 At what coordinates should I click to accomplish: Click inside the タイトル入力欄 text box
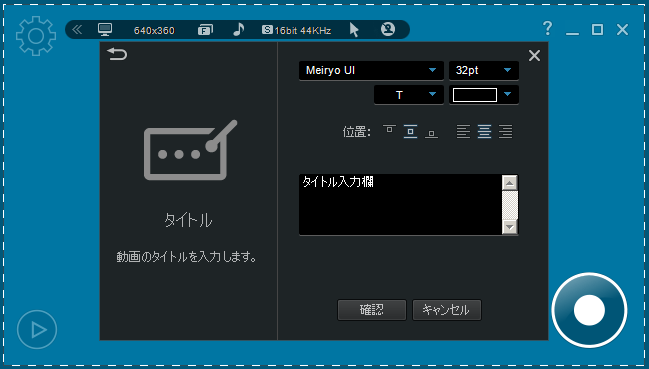coord(400,204)
